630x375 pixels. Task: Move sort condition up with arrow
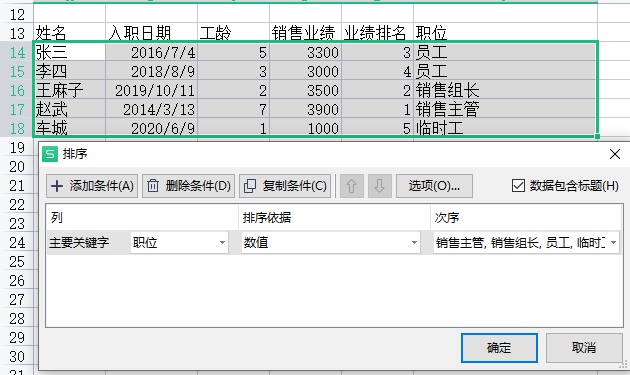pos(352,186)
